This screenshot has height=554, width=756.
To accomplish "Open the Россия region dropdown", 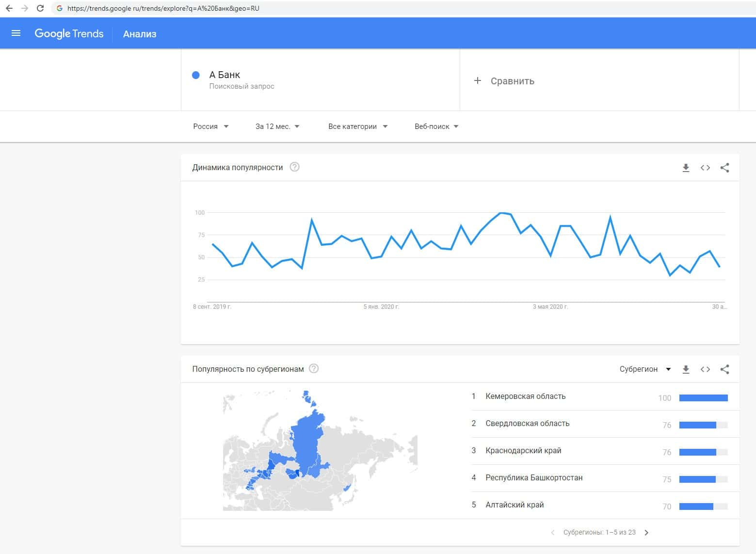I will 211,127.
